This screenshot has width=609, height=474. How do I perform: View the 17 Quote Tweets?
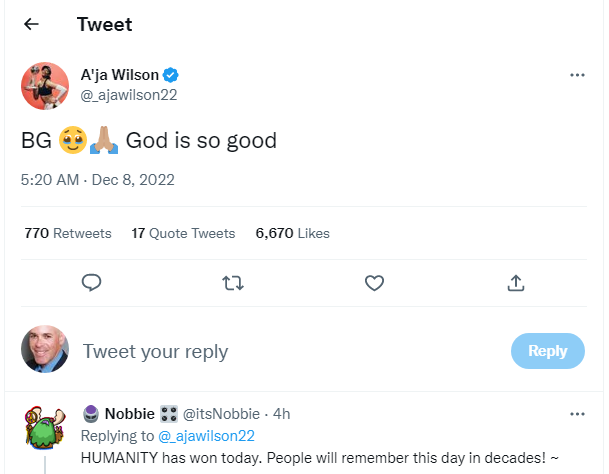coord(183,233)
